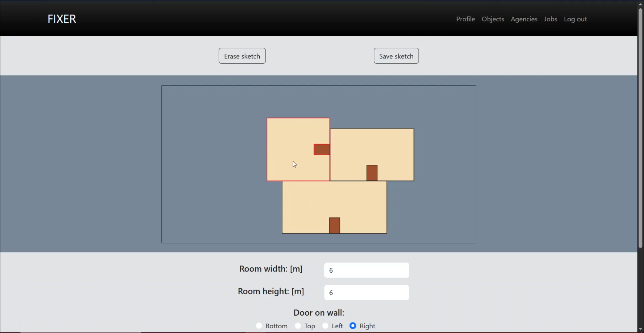Click the FIXER logo
The width and height of the screenshot is (644, 333).
[x=62, y=19]
